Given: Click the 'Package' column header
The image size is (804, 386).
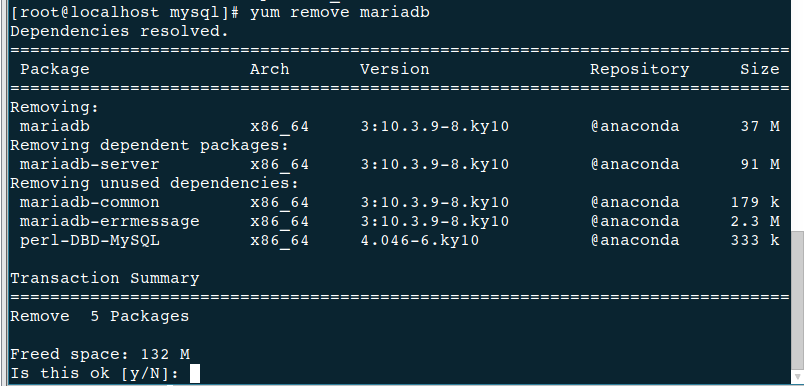Looking at the screenshot, I should pyautogui.click(x=54, y=69).
